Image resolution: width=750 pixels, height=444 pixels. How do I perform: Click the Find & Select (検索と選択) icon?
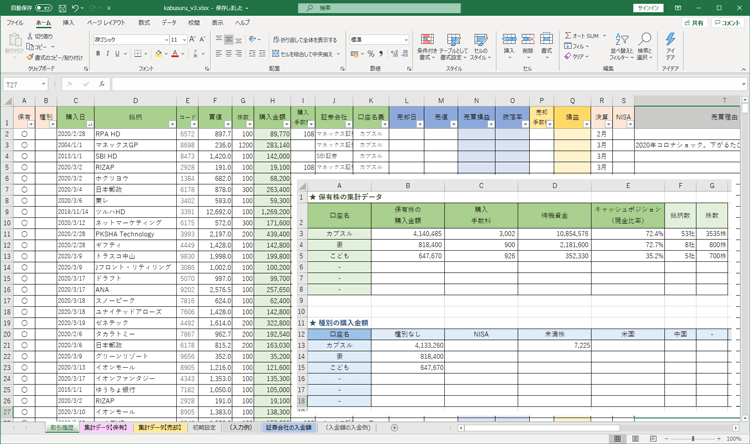[644, 48]
